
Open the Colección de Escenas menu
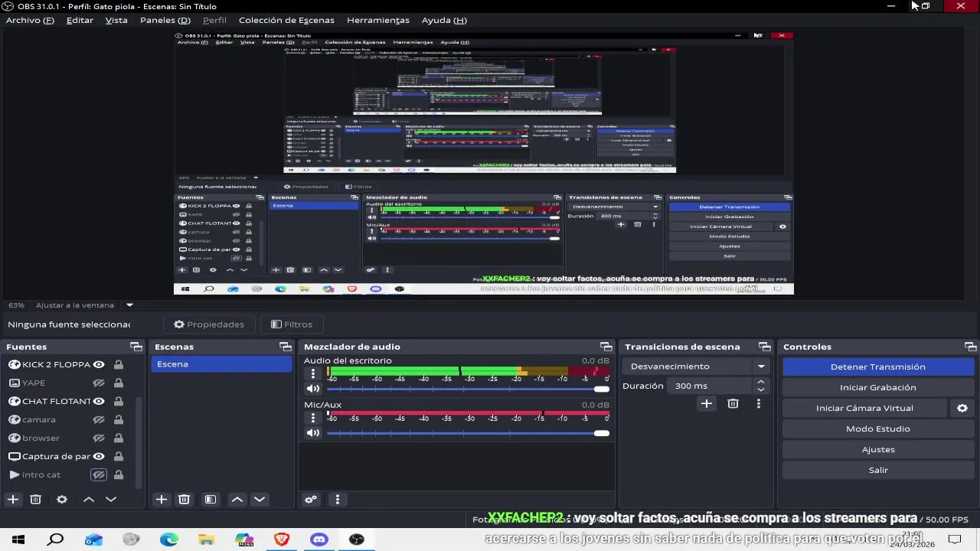286,20
